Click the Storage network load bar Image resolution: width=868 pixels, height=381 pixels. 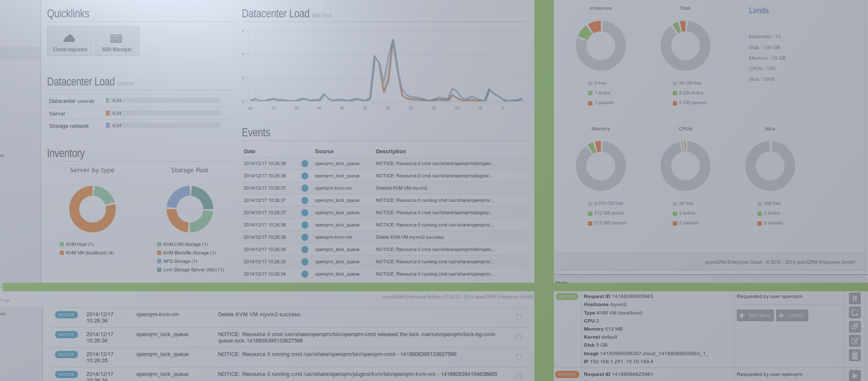(x=163, y=126)
